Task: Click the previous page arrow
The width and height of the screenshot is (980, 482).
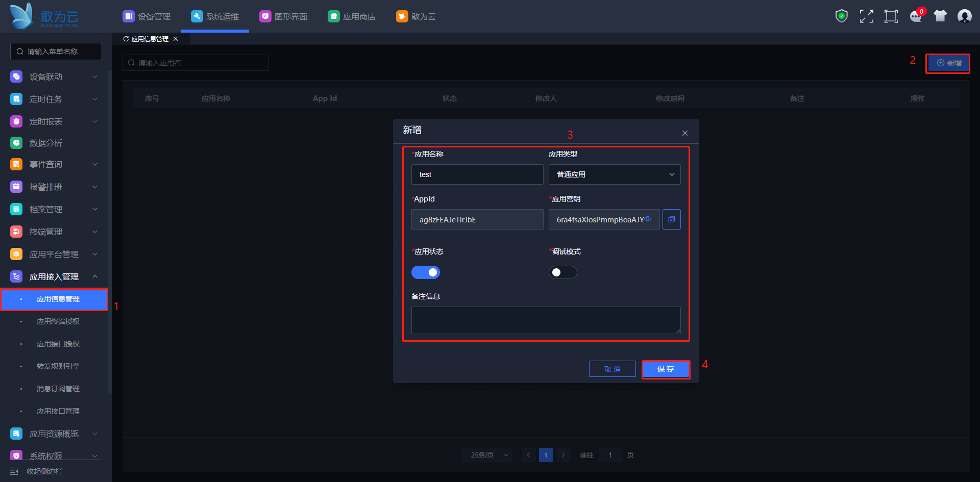Action: (528, 455)
